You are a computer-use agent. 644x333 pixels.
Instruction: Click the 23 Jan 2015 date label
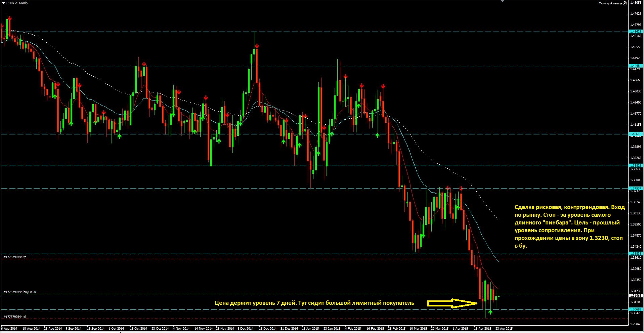332,328
